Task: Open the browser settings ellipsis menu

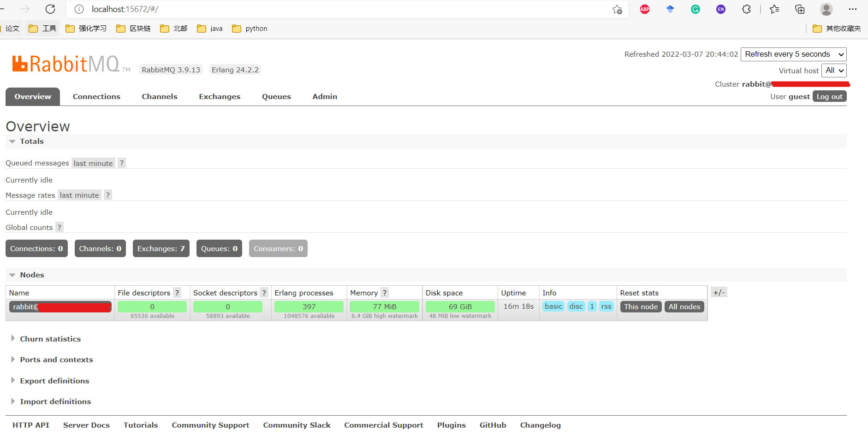Action: coord(853,9)
